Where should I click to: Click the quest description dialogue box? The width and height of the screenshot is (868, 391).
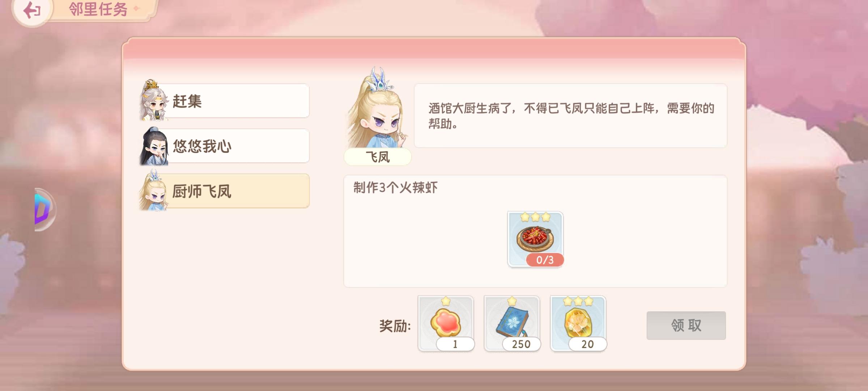(570, 115)
